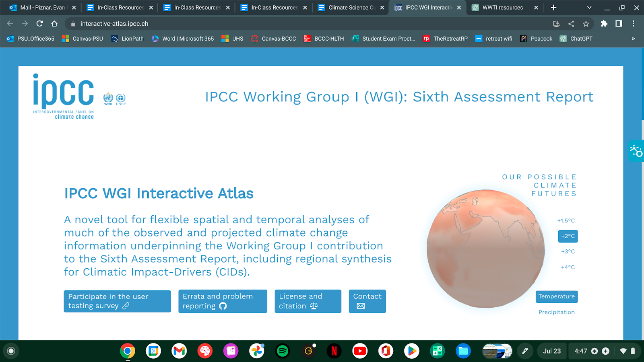Open the Files app from the shelf
The width and height of the screenshot is (644, 362).
[463, 351]
